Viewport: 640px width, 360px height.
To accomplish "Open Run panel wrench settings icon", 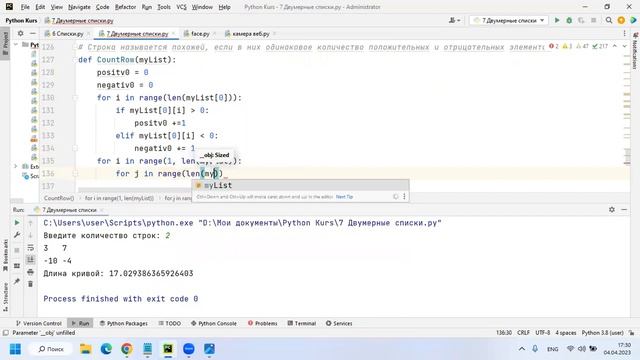I will 17,235.
